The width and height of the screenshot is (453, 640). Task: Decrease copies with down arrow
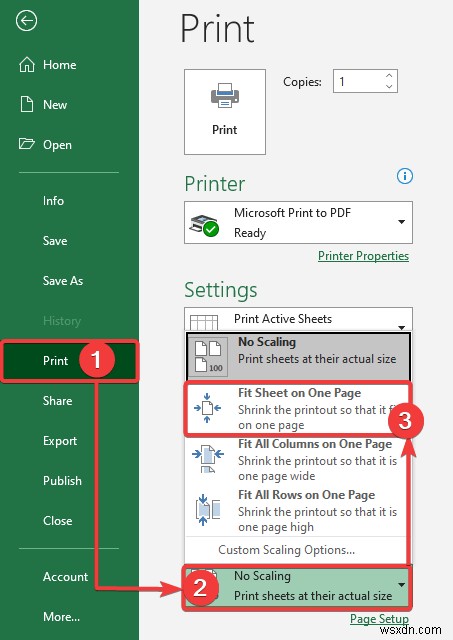tap(389, 87)
